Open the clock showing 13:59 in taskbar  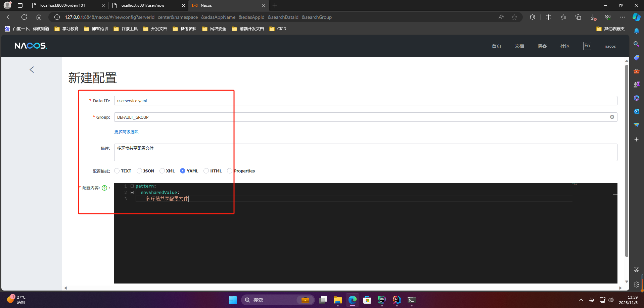point(628,300)
